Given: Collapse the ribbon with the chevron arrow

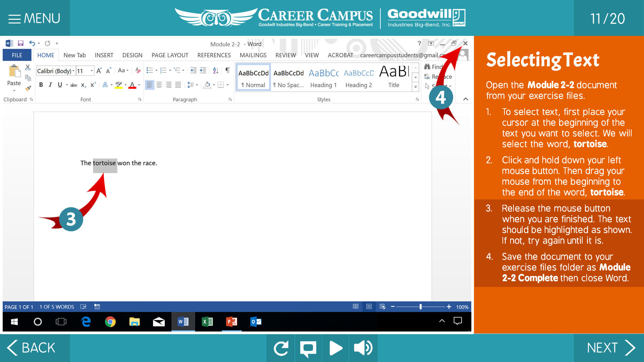Looking at the screenshot, I should [x=466, y=99].
